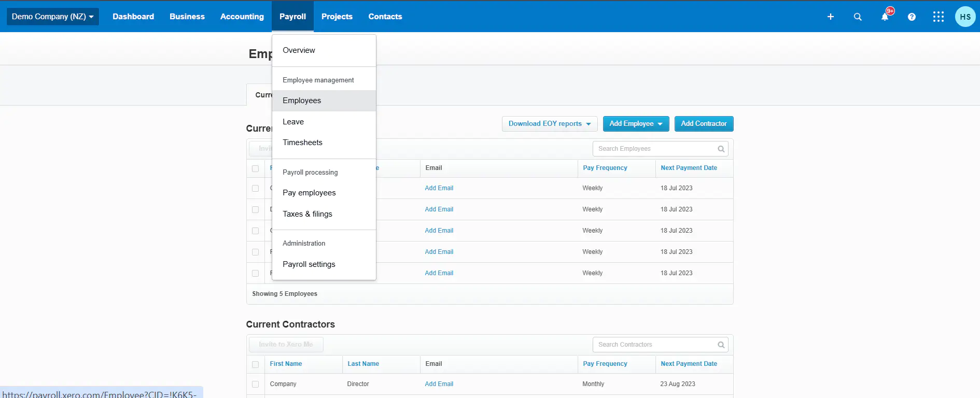Select Payroll settings menu item
The image size is (980, 398).
coord(324,264)
